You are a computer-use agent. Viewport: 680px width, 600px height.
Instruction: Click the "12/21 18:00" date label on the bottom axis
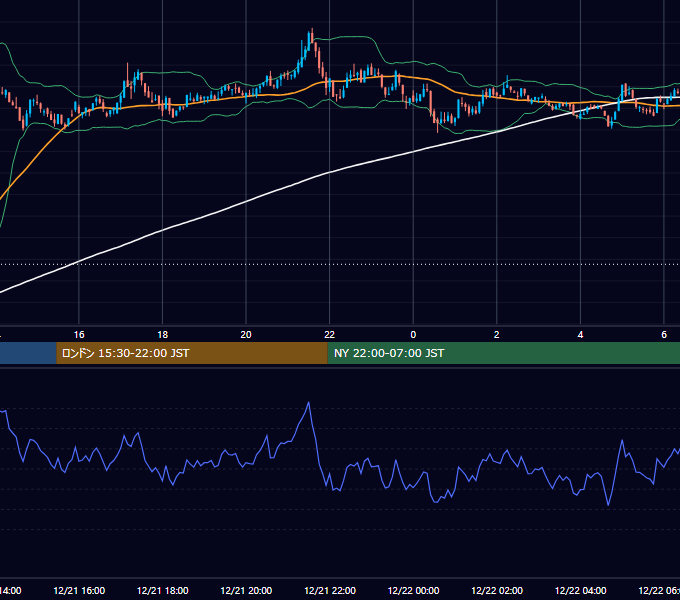coord(163,590)
